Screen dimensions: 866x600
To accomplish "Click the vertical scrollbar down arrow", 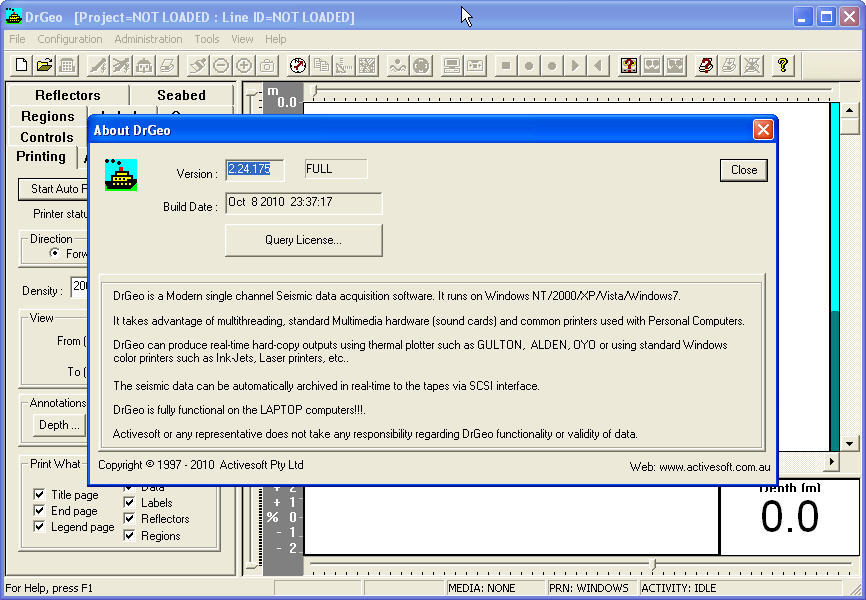I will (x=849, y=444).
